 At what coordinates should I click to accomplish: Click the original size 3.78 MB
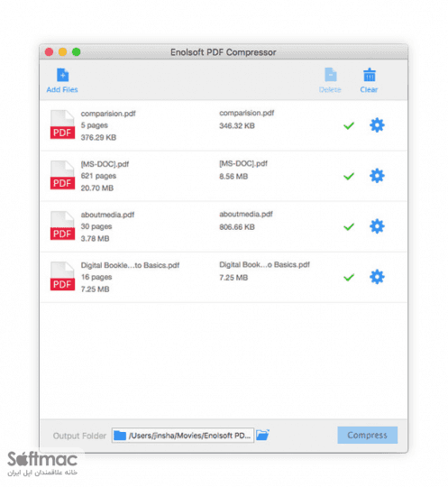95,238
